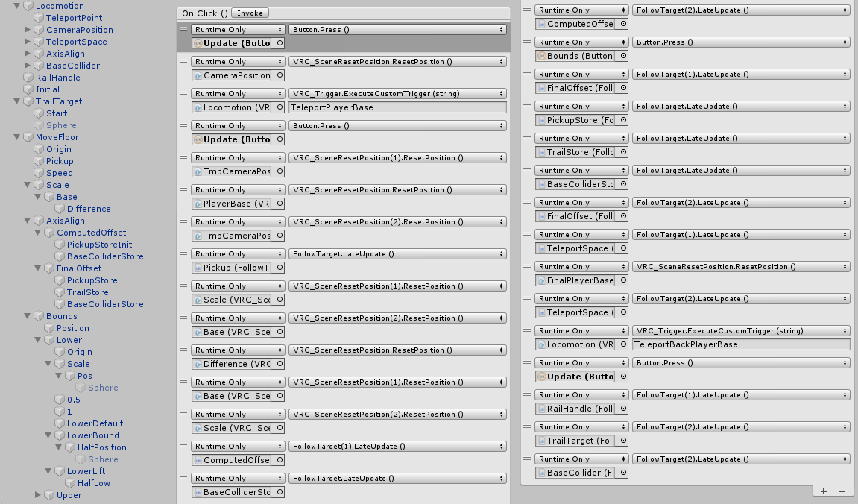Click the HalfLow cube icon
The height and width of the screenshot is (504, 858).
69,483
